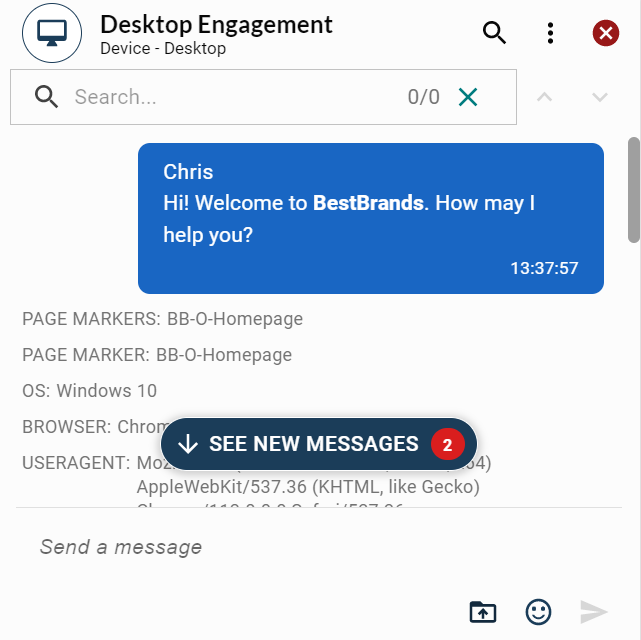Select Chris's welcome message bubble
This screenshot has width=641, height=640.
(x=370, y=218)
